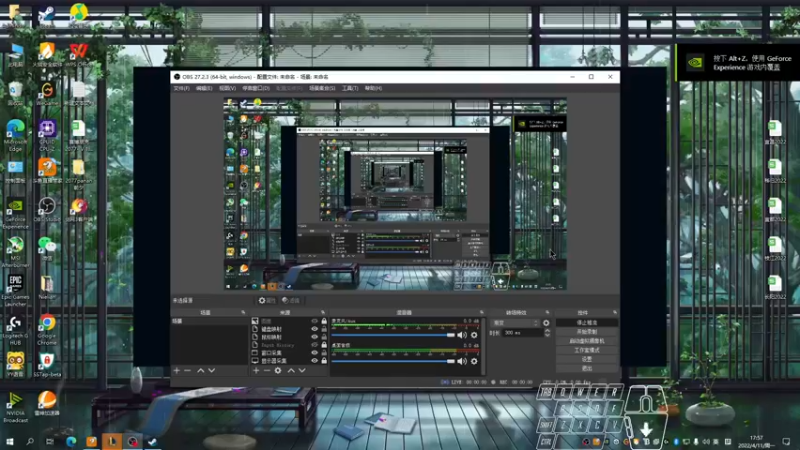Remove selected scene with the minus icon

187,370
